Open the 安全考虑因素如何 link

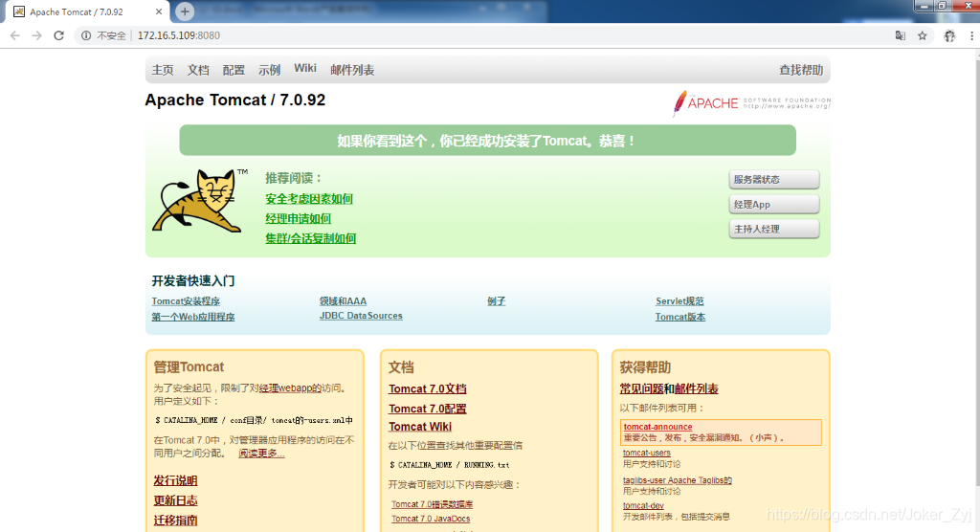[x=309, y=199]
